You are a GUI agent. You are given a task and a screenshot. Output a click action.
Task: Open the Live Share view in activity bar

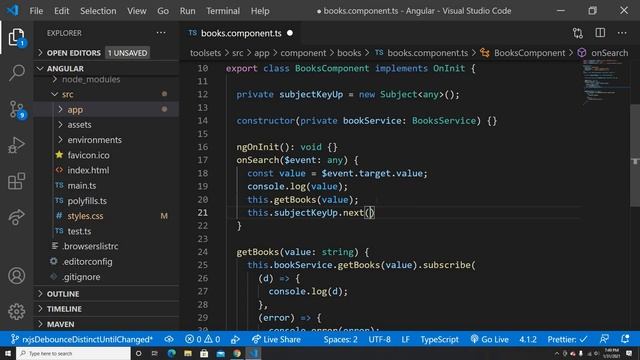click(16, 217)
